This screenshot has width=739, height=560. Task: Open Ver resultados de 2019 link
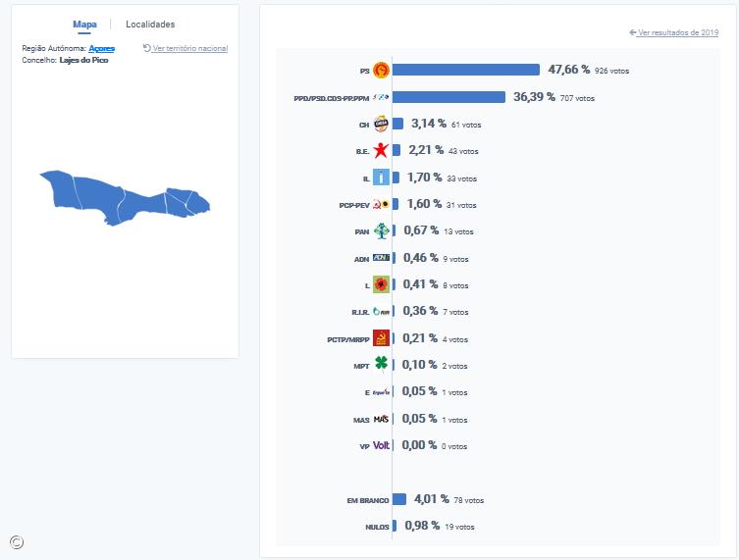677,32
